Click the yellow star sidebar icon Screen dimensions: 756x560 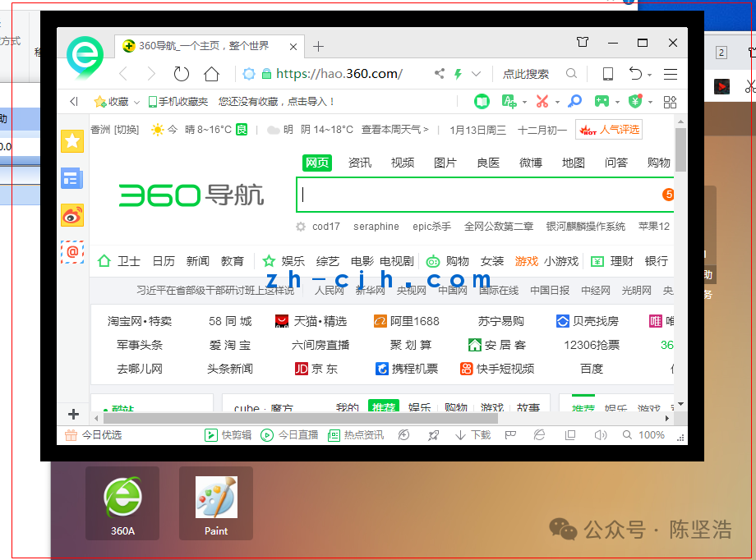coord(72,141)
